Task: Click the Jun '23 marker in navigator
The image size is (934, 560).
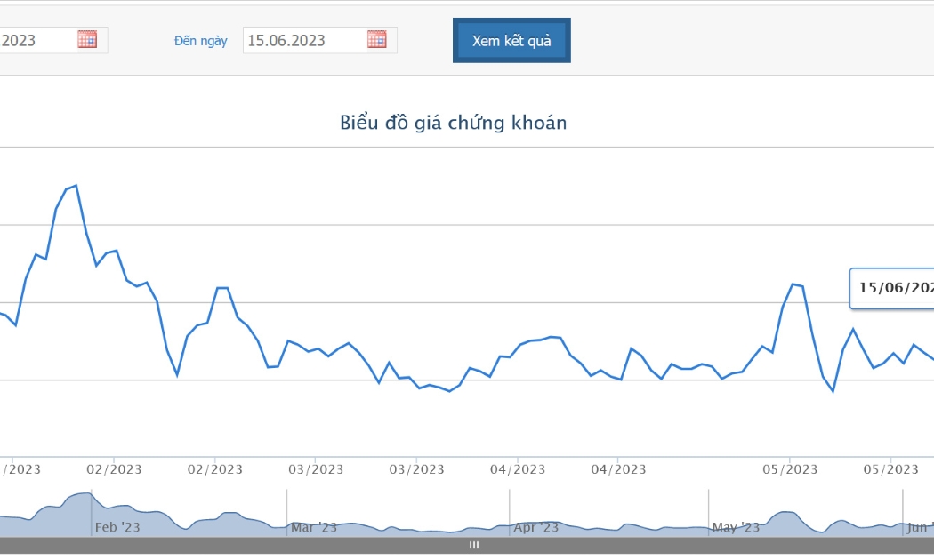Action: [920, 527]
